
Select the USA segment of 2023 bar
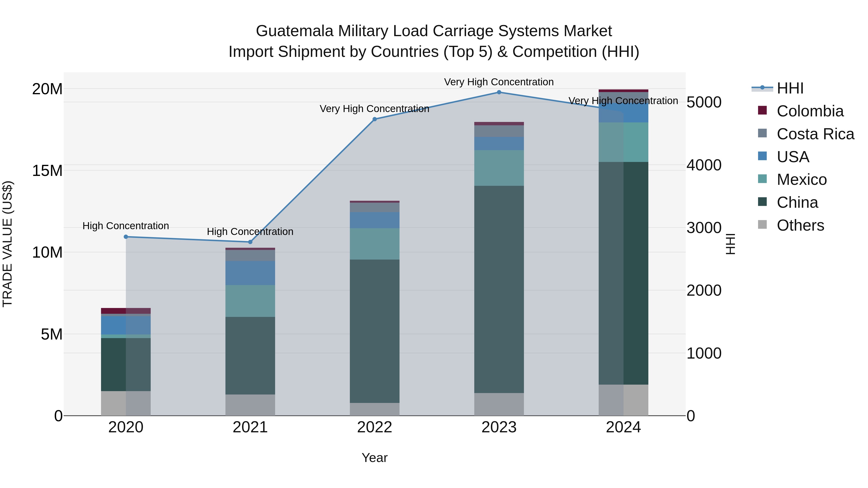click(x=499, y=143)
